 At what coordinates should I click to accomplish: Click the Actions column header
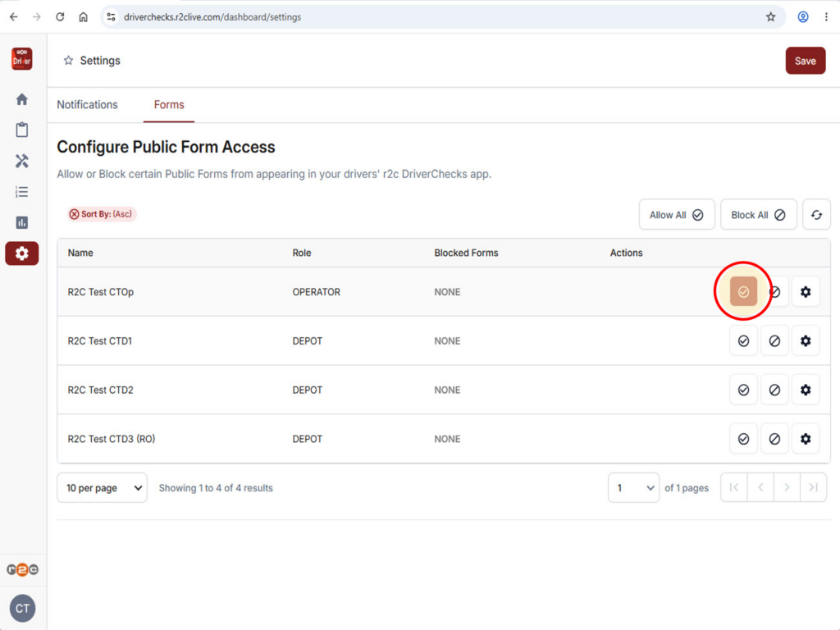point(626,253)
